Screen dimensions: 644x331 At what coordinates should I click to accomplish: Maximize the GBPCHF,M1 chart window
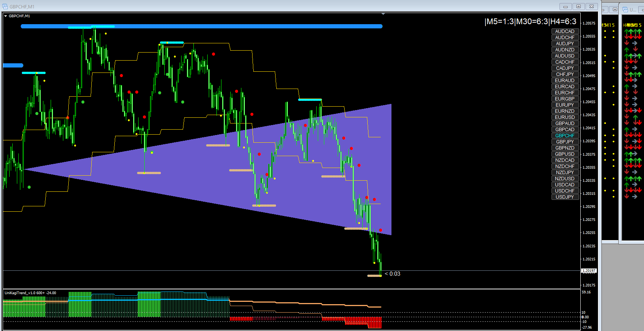[x=579, y=7]
